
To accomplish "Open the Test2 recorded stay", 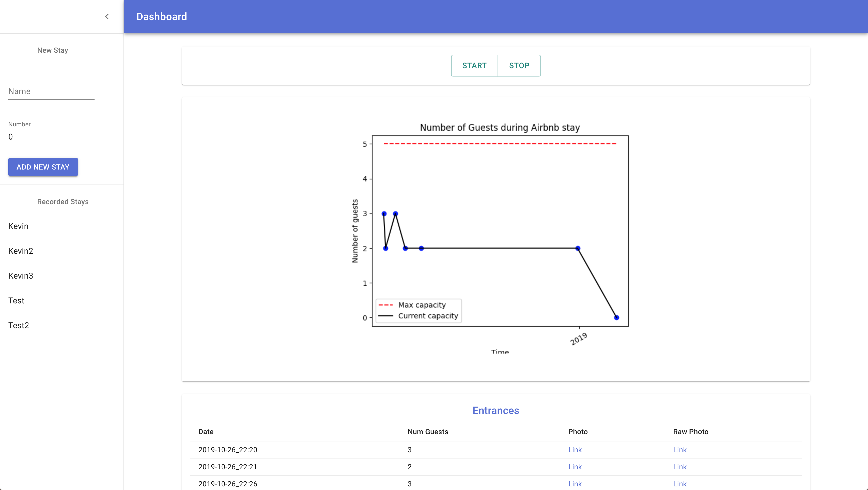I will (x=19, y=325).
